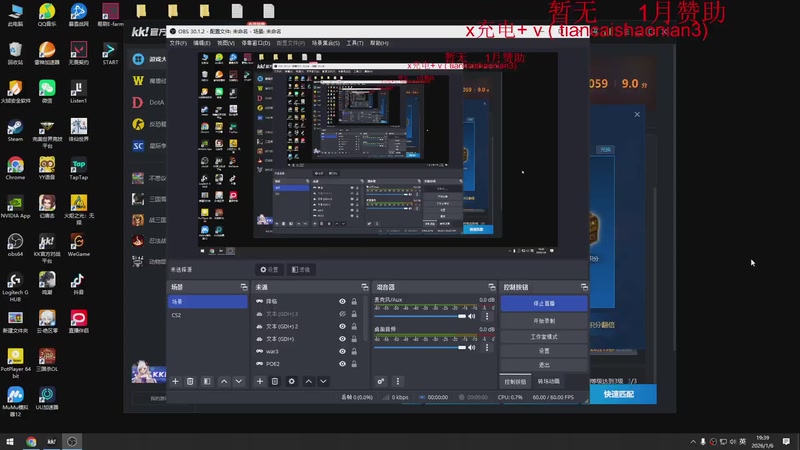Open WeGame desktop shortcut
The image size is (800, 450).
[78, 245]
